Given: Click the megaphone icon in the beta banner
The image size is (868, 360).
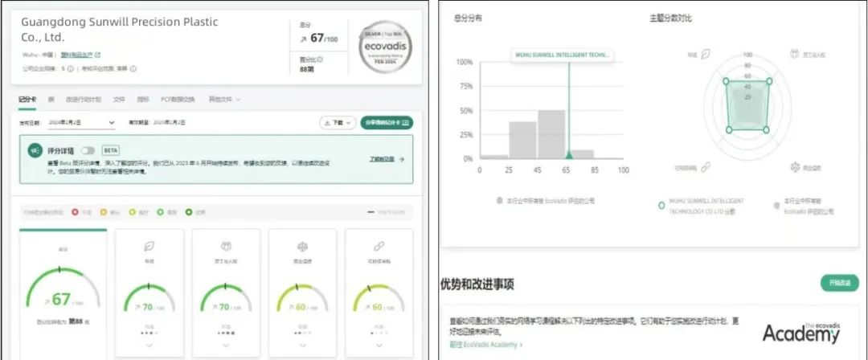Looking at the screenshot, I should click(35, 150).
